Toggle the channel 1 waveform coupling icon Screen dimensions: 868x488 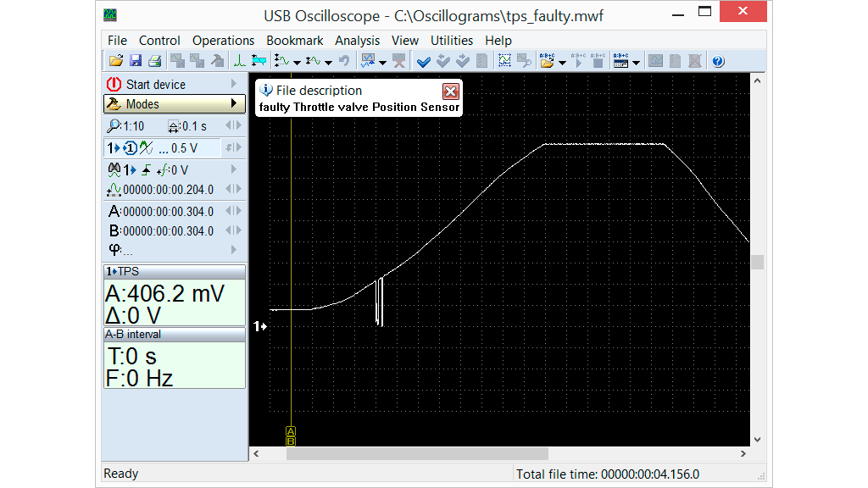147,148
